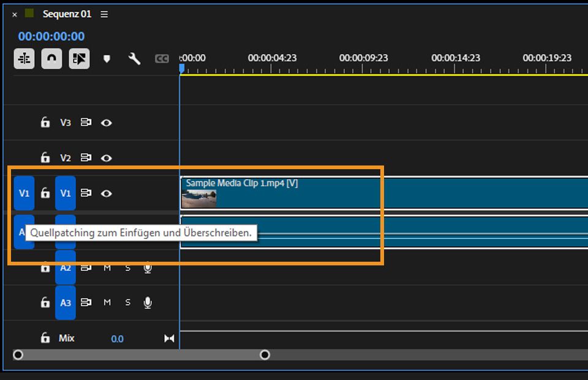The image size is (588, 380).
Task: Toggle V2 track visibility eye
Action: pos(107,158)
